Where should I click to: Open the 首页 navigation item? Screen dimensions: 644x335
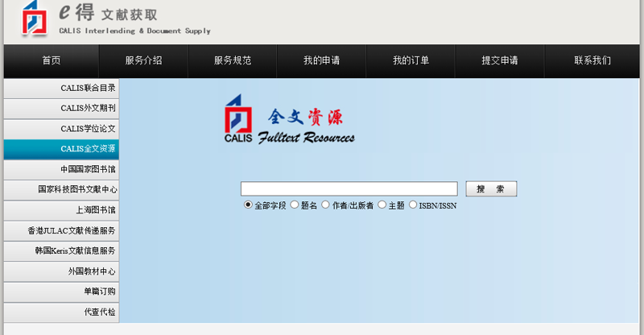(52, 61)
